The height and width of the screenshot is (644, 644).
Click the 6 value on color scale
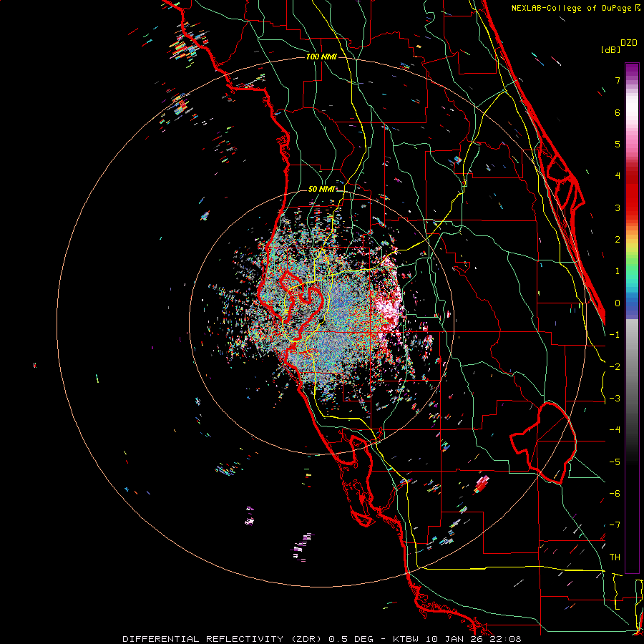pos(618,112)
